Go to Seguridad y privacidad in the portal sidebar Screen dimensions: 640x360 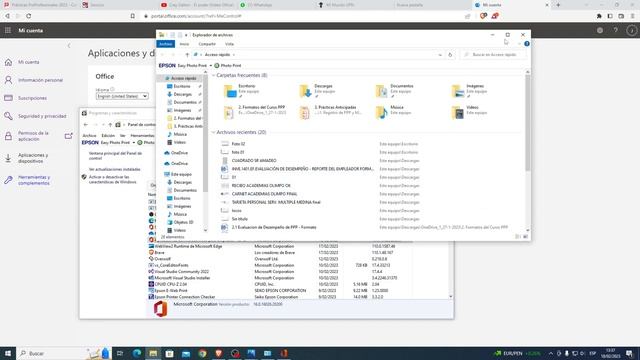[x=42, y=116]
